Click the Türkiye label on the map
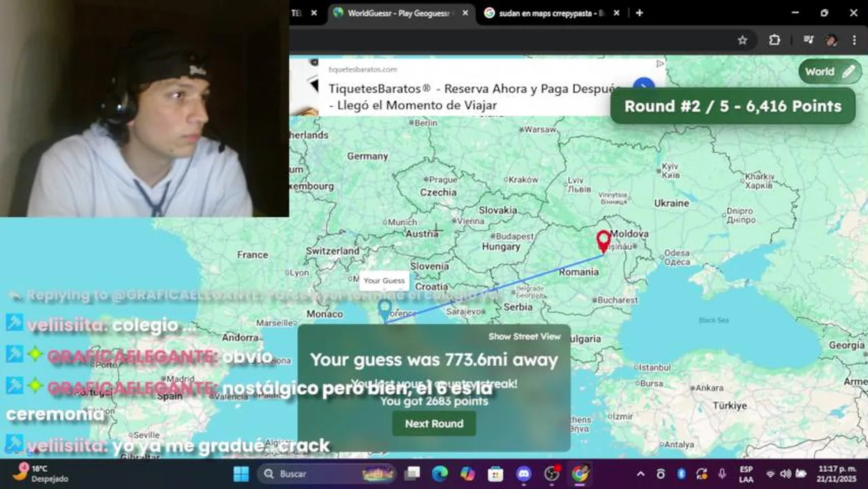 click(729, 405)
